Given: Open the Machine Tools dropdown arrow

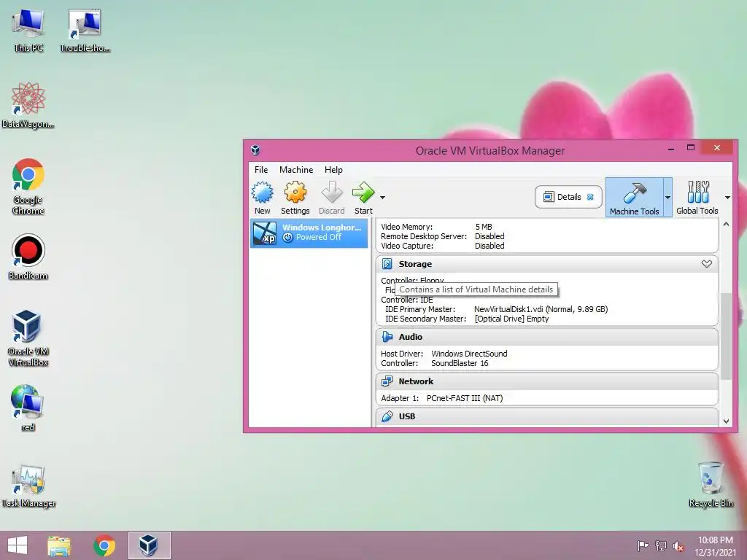Looking at the screenshot, I should 667,197.
